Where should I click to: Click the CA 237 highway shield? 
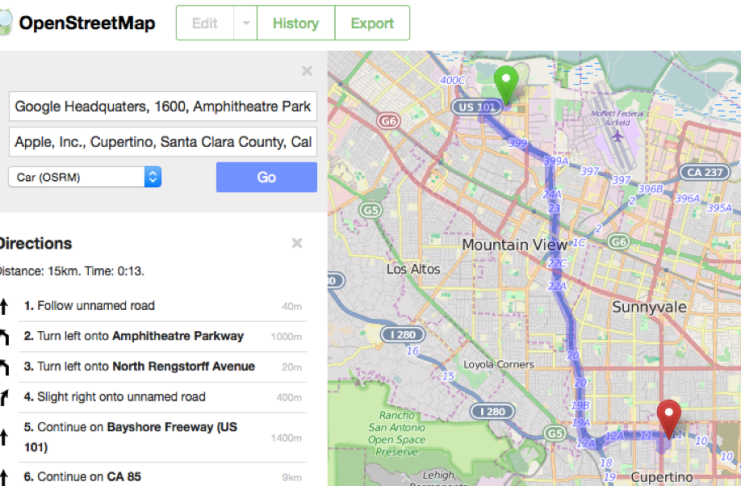click(705, 172)
